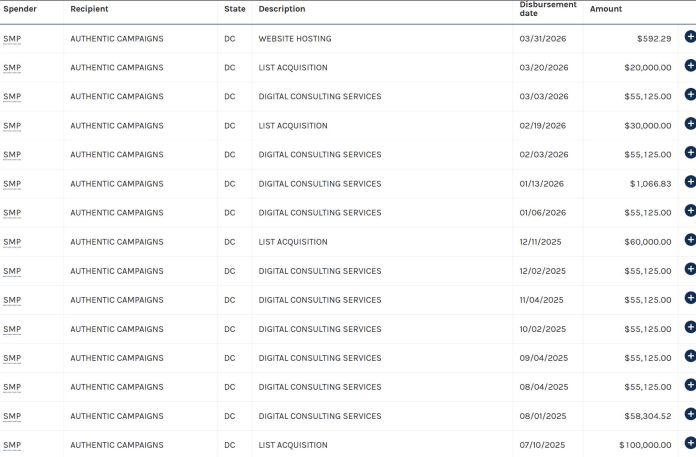Image resolution: width=696 pixels, height=457 pixels.
Task: Select the $60,000.00 amount cell
Action: (648, 242)
